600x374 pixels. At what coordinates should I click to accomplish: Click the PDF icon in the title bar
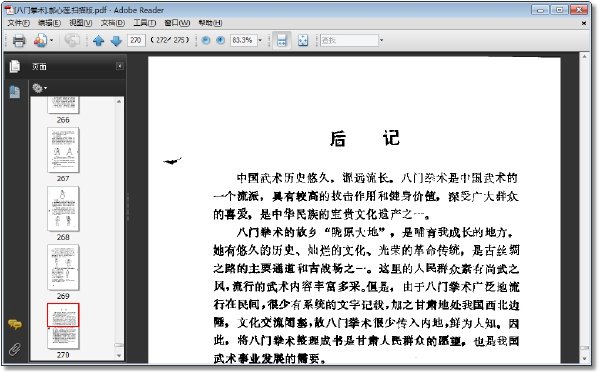9,10
